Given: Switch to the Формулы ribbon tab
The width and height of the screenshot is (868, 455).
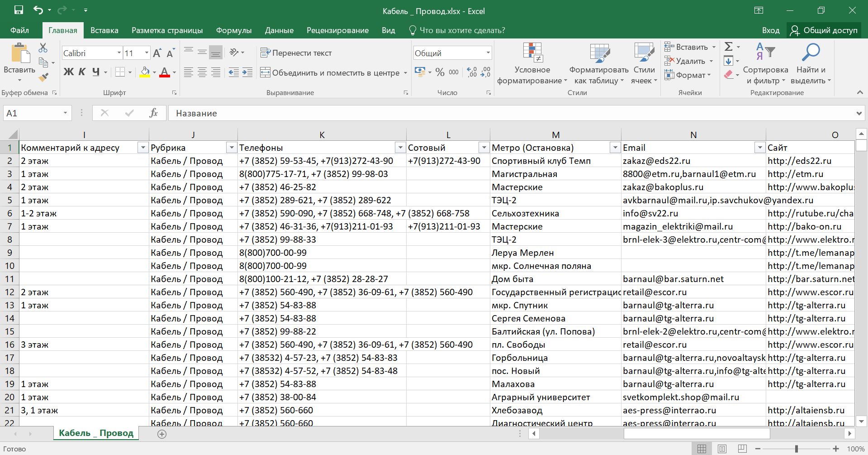Looking at the screenshot, I should coord(233,30).
